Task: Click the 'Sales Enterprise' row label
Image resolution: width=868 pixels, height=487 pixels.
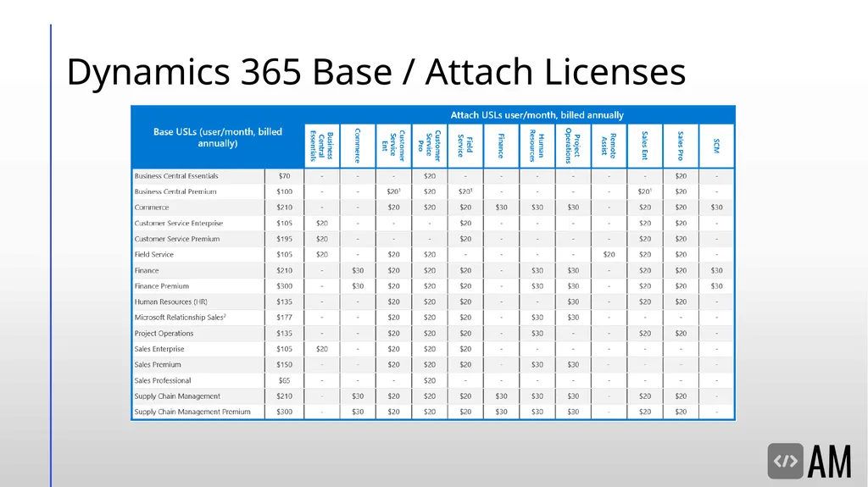Action: click(x=159, y=349)
